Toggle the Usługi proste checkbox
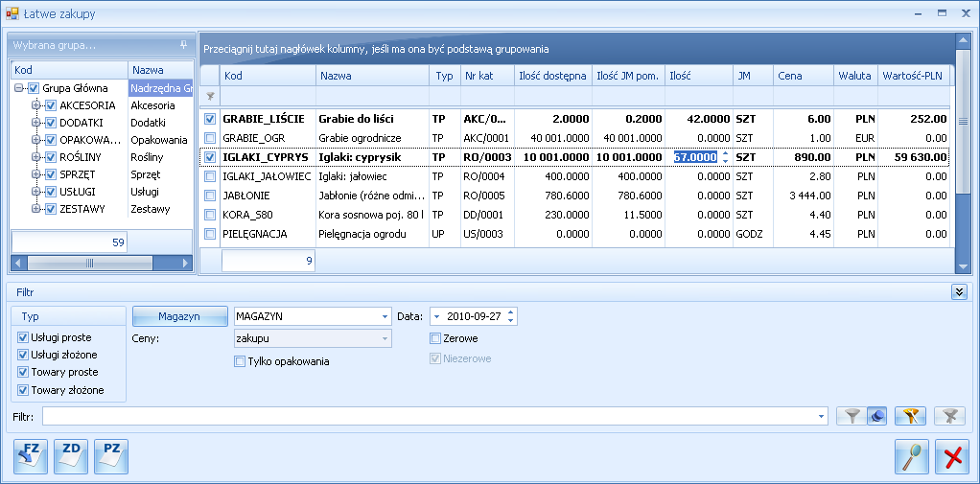The height and width of the screenshot is (484, 980). [23, 337]
